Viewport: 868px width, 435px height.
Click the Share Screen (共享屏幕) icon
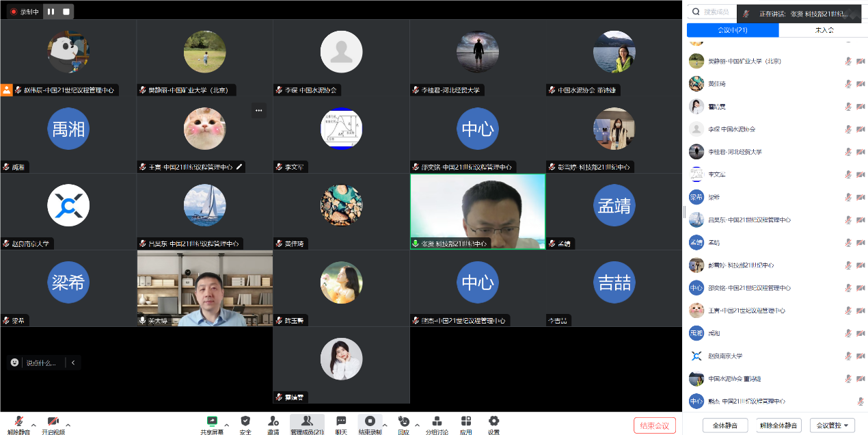coord(212,421)
